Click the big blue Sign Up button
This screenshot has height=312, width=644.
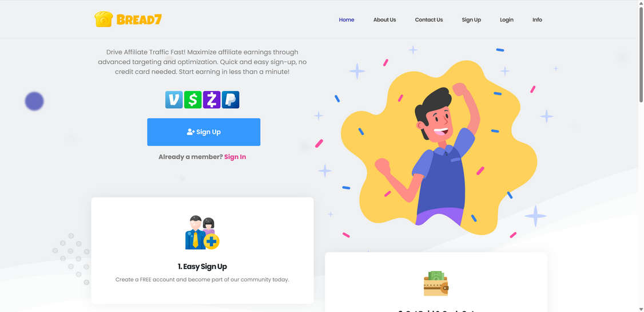click(x=204, y=132)
